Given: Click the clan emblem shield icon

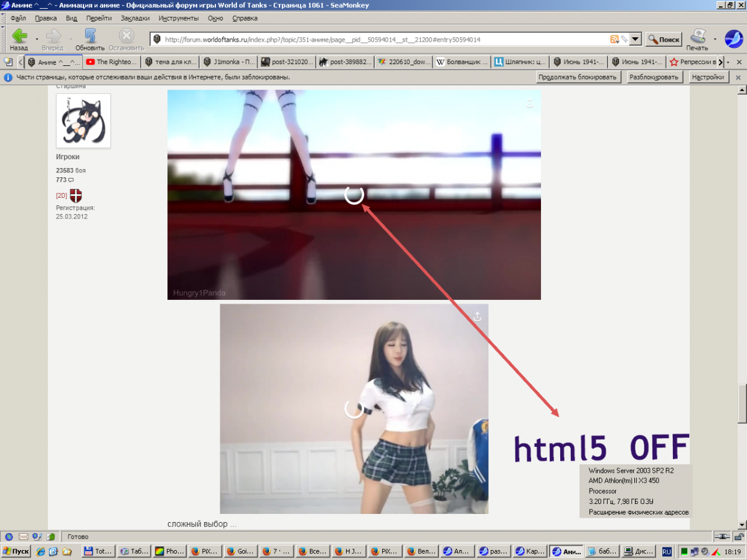Looking at the screenshot, I should tap(76, 195).
